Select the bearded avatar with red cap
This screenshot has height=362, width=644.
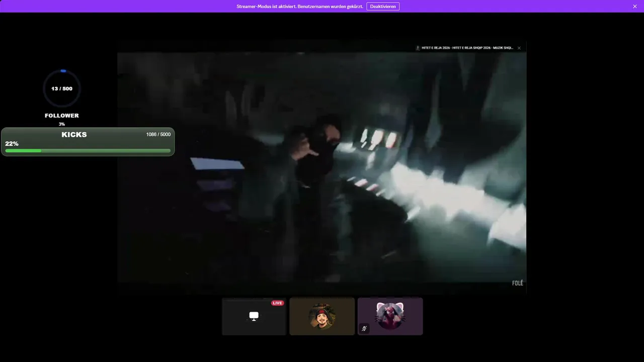pyautogui.click(x=322, y=316)
